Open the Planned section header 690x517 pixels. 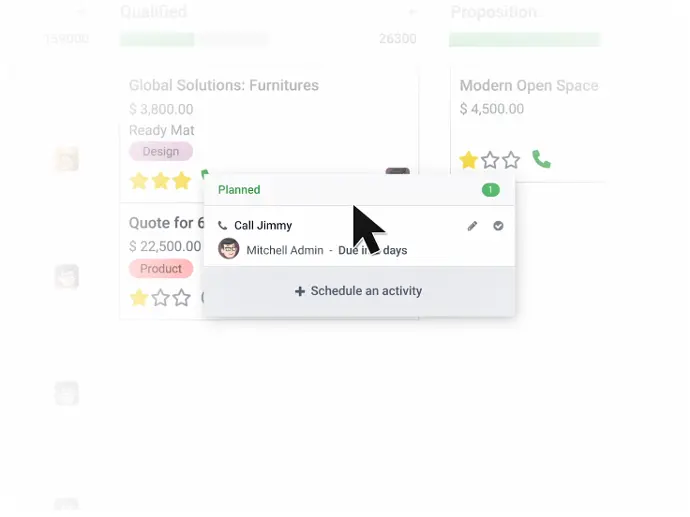coord(359,190)
